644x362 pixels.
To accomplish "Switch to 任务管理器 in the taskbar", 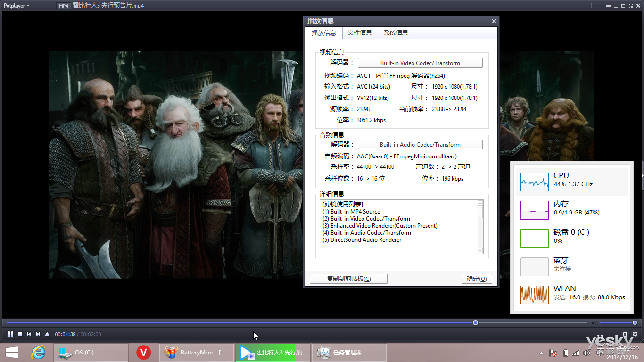I will pos(349,353).
